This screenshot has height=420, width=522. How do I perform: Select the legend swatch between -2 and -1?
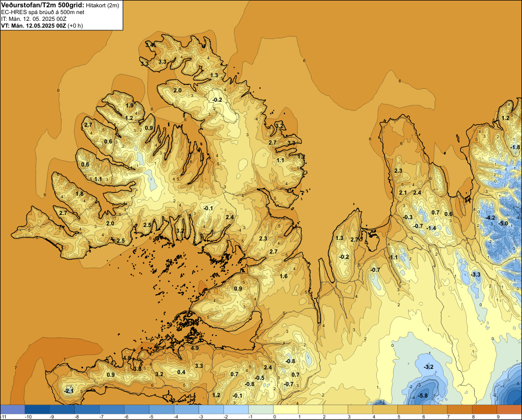(236, 410)
